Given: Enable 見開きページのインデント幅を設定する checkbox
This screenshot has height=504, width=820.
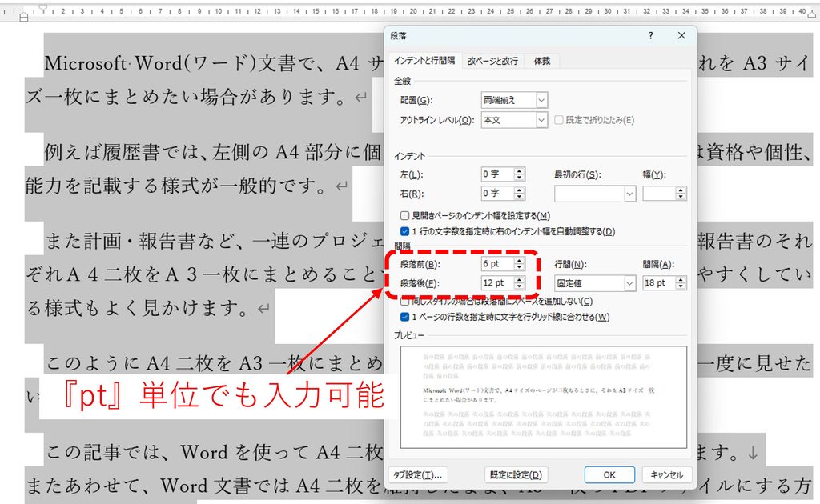Looking at the screenshot, I should coord(404,215).
